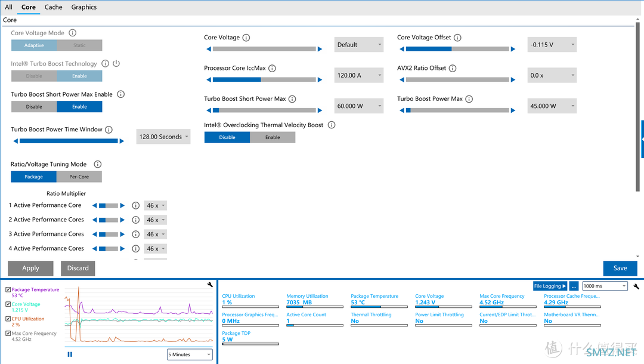Toggle Max Core Frequency graph checkbox

8,333
